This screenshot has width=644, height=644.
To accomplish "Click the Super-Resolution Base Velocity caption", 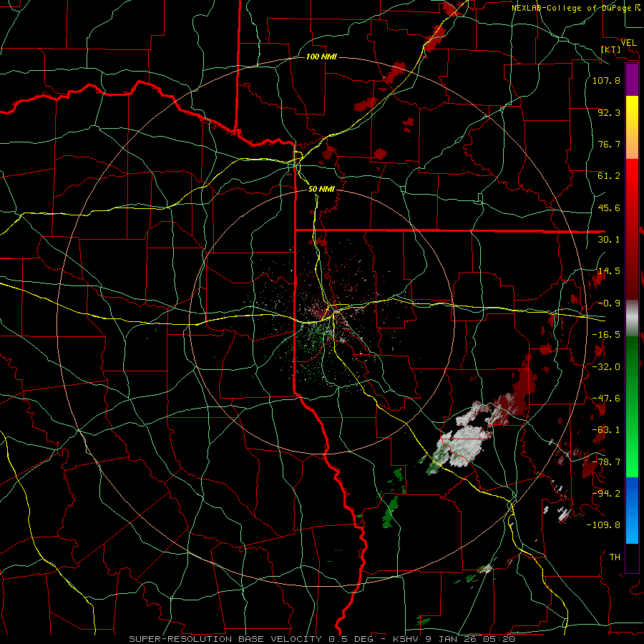I will pyautogui.click(x=321, y=639).
